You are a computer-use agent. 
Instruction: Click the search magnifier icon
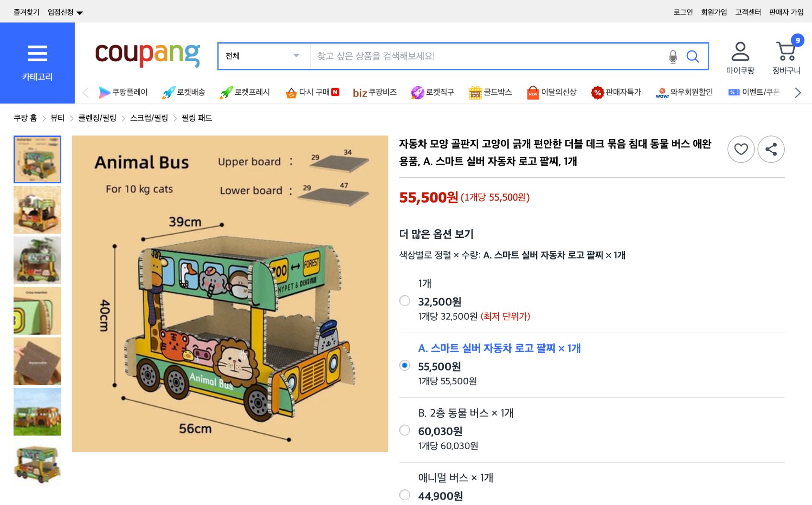pyautogui.click(x=692, y=56)
